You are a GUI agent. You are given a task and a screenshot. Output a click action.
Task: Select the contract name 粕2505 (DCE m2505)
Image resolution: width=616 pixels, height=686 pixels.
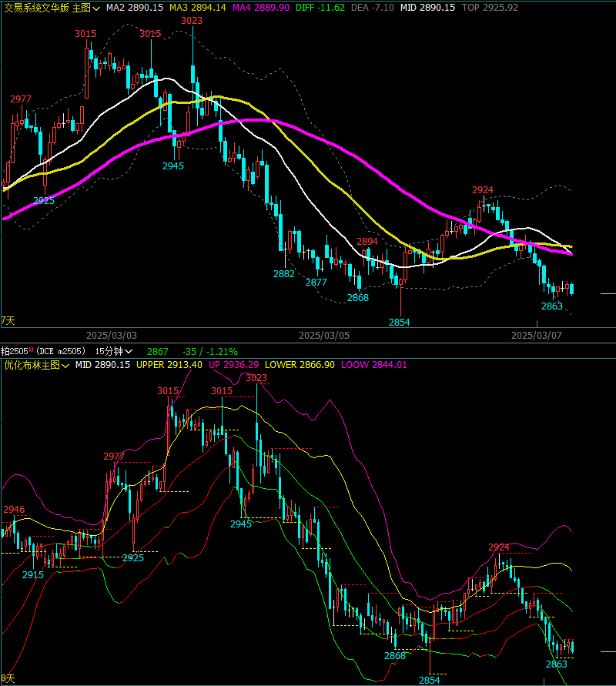tap(43, 351)
